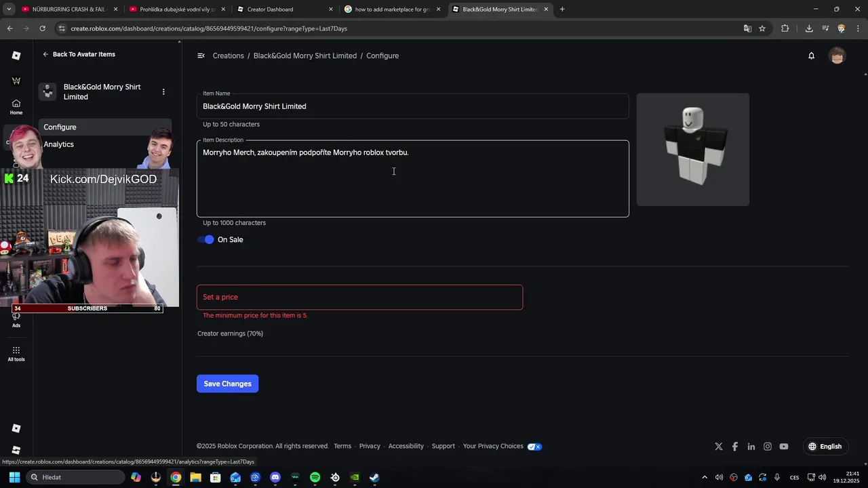Viewport: 868px width, 488px height.
Task: Open Steam from the taskbar
Action: pyautogui.click(x=374, y=477)
